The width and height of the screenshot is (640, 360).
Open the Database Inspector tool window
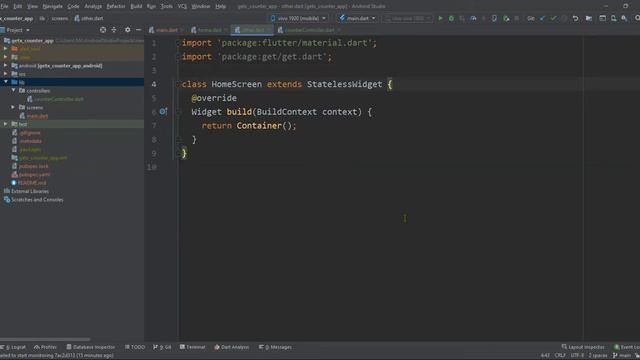tap(90, 347)
